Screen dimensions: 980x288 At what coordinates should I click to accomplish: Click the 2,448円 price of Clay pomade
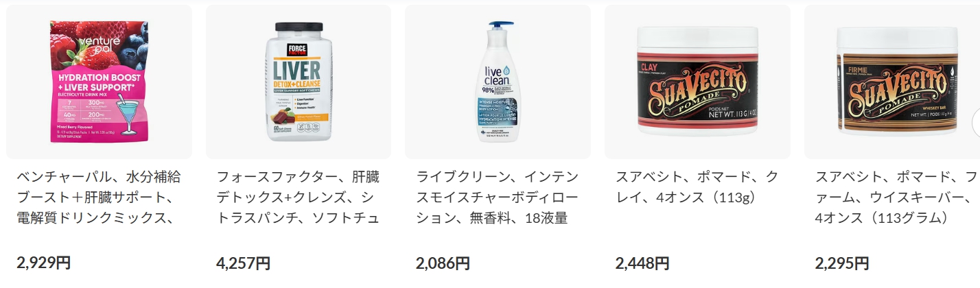[642, 263]
